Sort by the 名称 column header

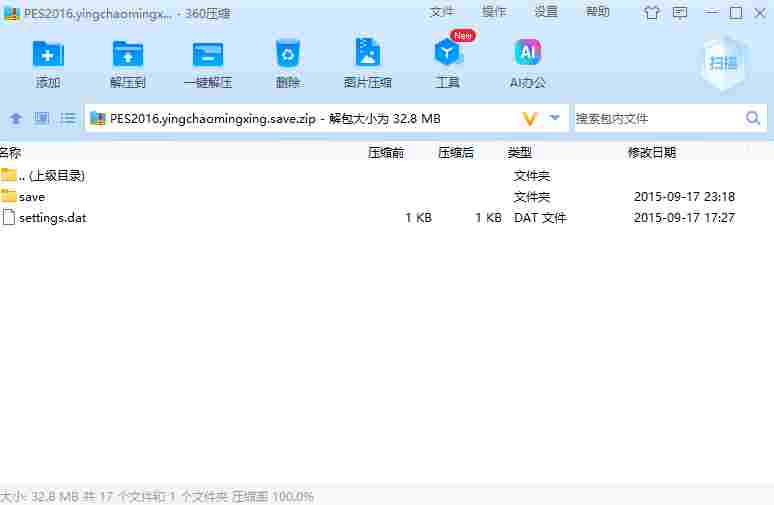(x=10, y=153)
